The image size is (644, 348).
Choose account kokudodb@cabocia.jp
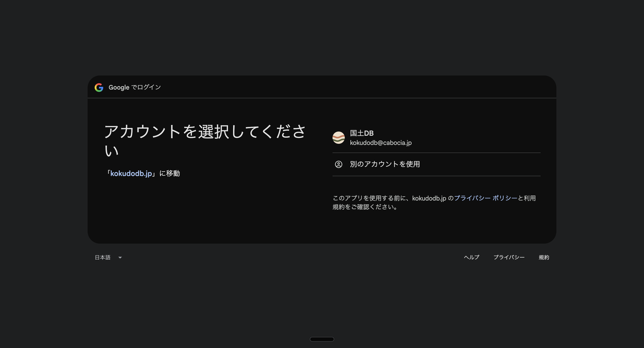coord(437,138)
